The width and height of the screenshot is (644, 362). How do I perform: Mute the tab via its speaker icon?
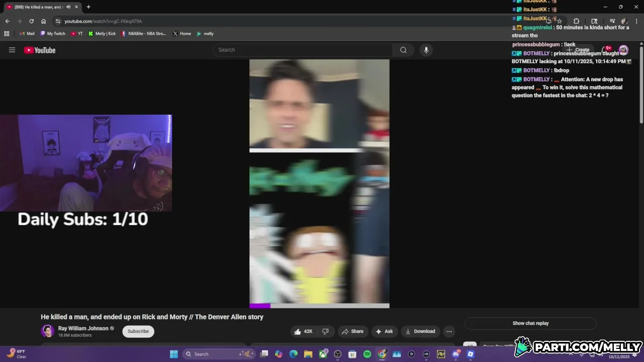tap(68, 7)
